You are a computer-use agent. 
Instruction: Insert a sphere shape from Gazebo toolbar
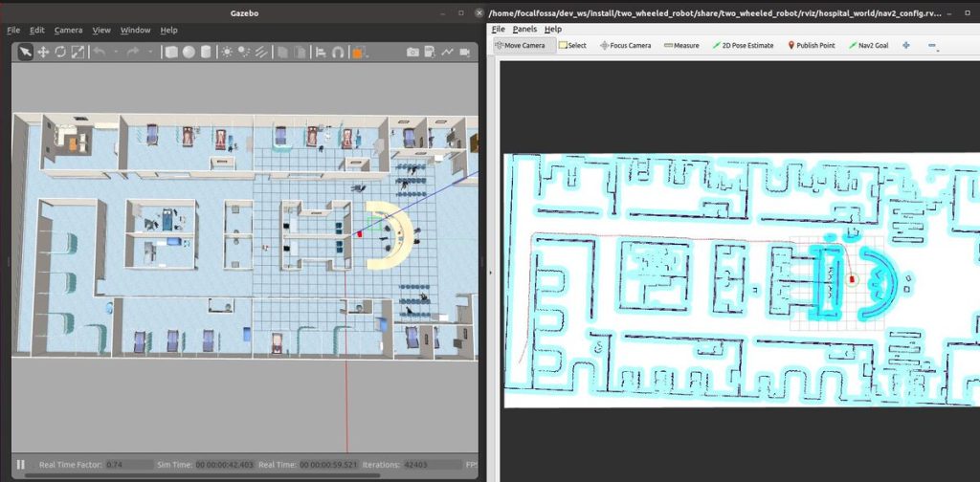(x=189, y=52)
